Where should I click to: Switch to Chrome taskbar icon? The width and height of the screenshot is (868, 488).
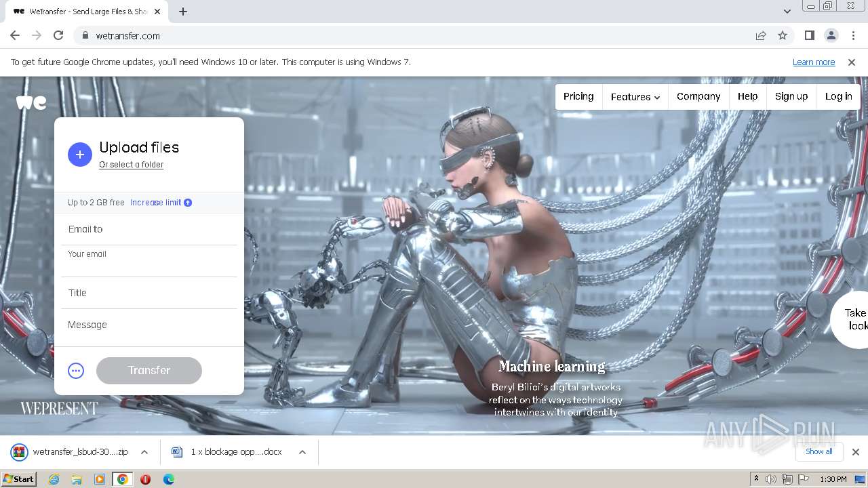pos(123,479)
